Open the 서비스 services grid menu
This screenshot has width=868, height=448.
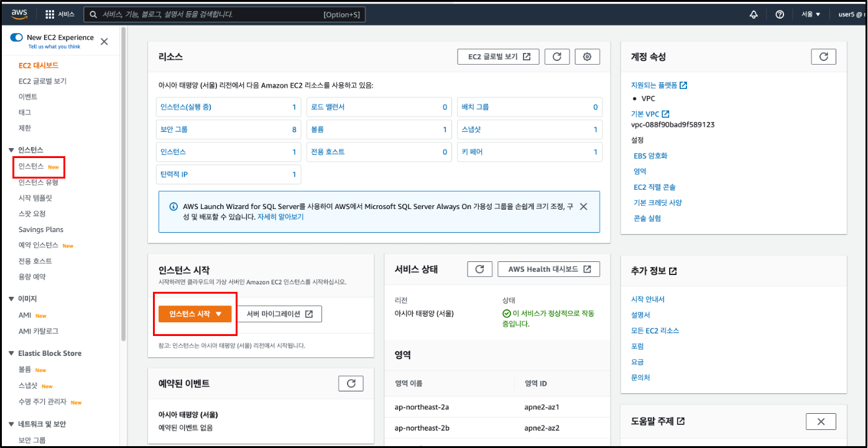pos(60,14)
